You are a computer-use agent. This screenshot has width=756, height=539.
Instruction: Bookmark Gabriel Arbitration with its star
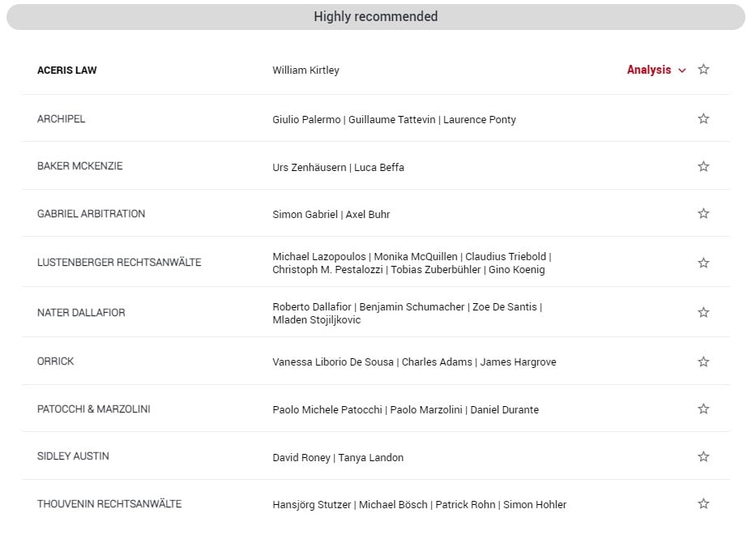pyautogui.click(x=703, y=214)
